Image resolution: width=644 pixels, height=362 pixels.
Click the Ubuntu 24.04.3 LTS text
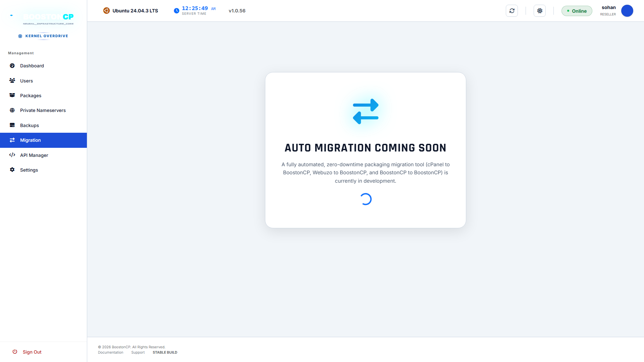tap(135, 11)
